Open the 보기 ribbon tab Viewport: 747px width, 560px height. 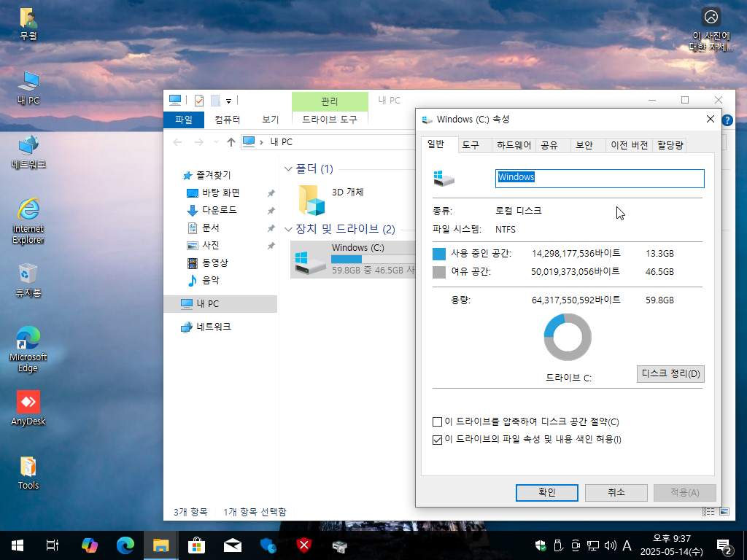[x=270, y=120]
